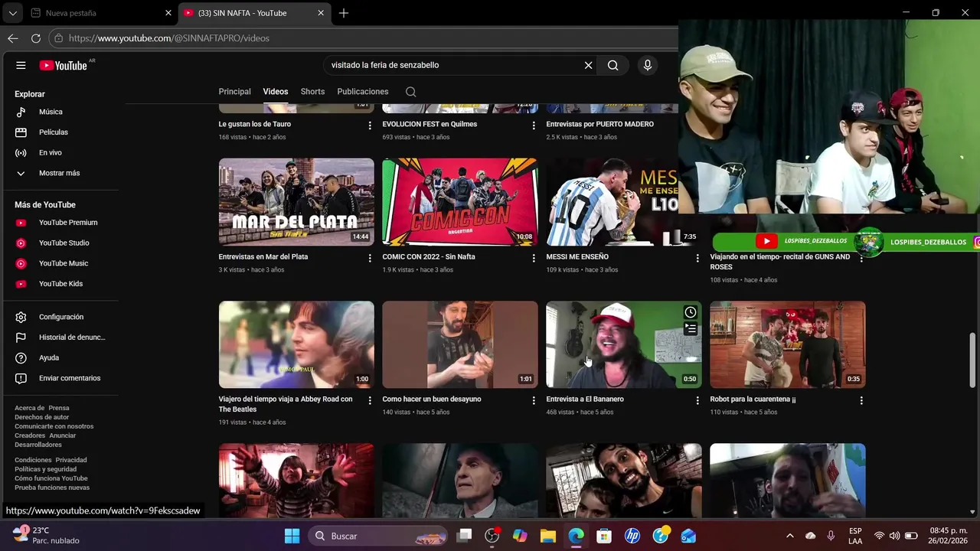Switch to the Shorts channel tab
This screenshot has height=551, width=980.
(312, 92)
